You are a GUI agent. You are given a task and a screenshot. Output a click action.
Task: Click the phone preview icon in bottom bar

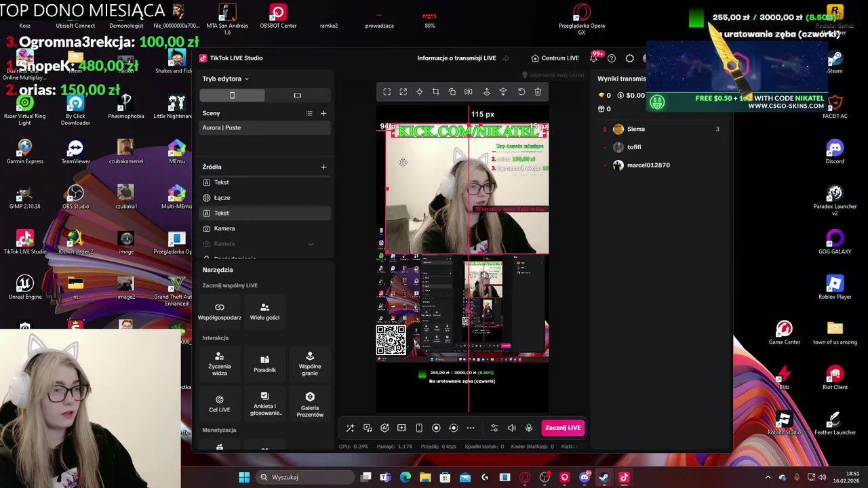(419, 428)
